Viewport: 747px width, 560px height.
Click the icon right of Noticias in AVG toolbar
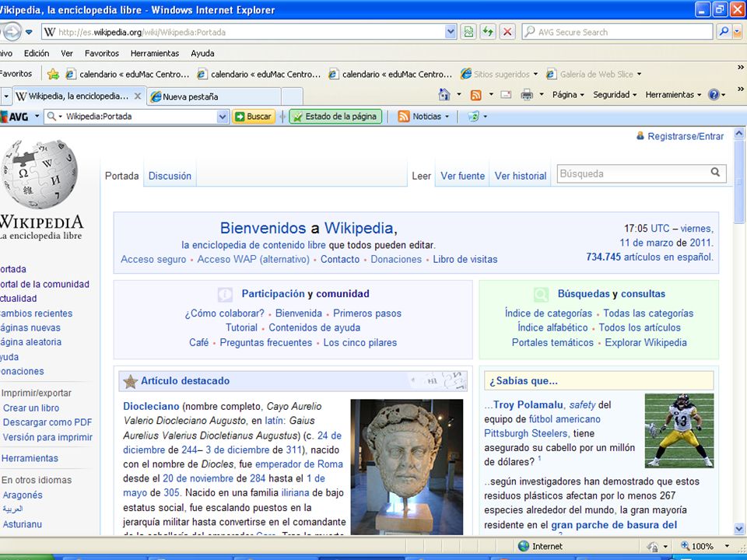(x=473, y=116)
